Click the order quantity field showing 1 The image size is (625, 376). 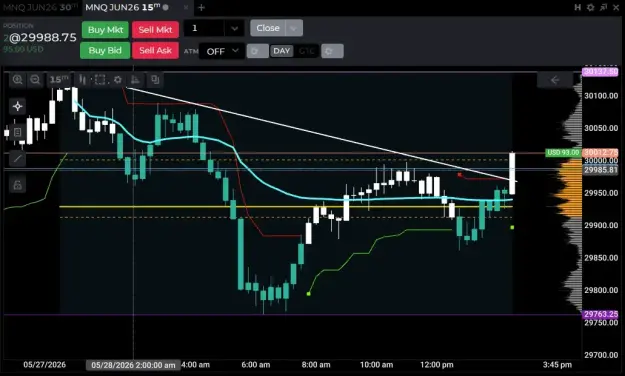coord(204,28)
